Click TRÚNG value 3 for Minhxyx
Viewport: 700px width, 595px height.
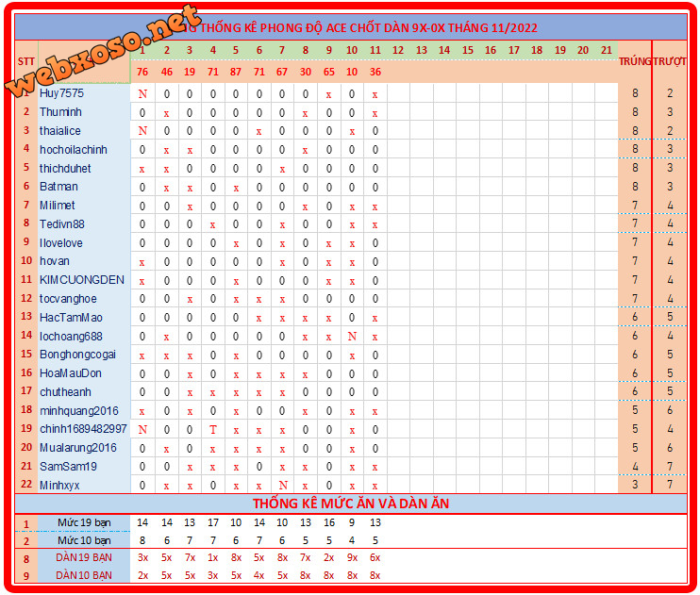(635, 485)
